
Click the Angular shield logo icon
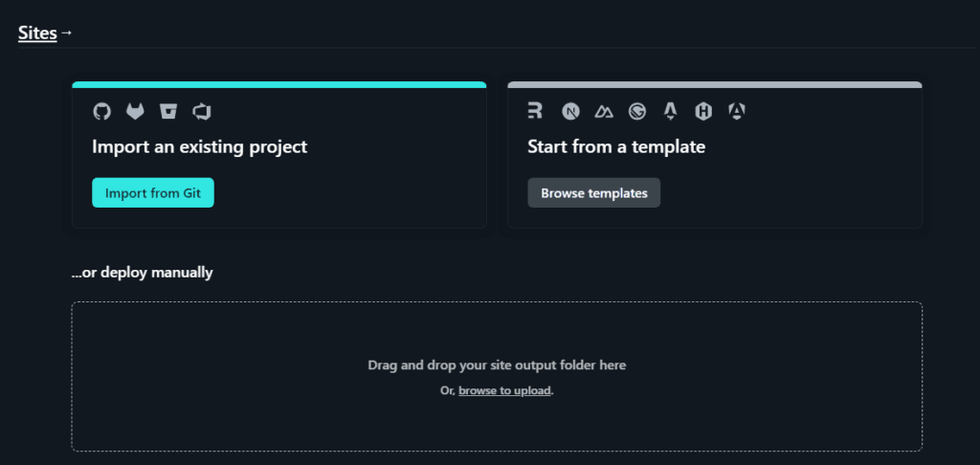click(737, 112)
